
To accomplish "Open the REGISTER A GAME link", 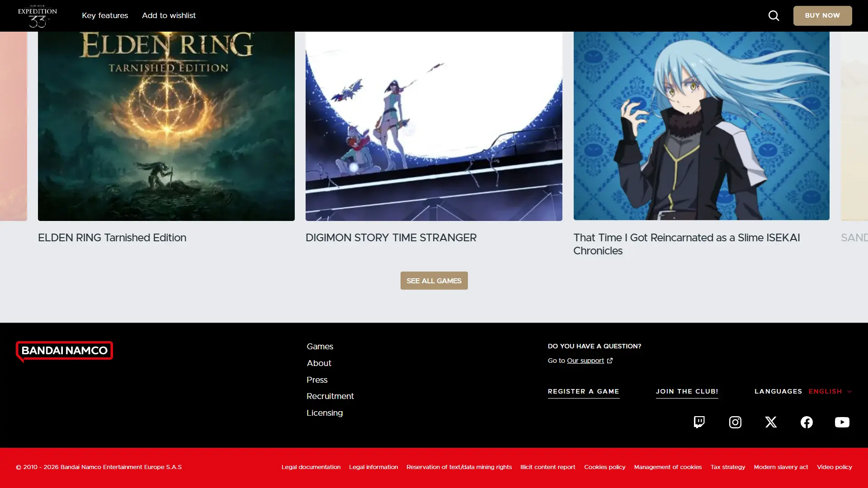I will click(584, 392).
